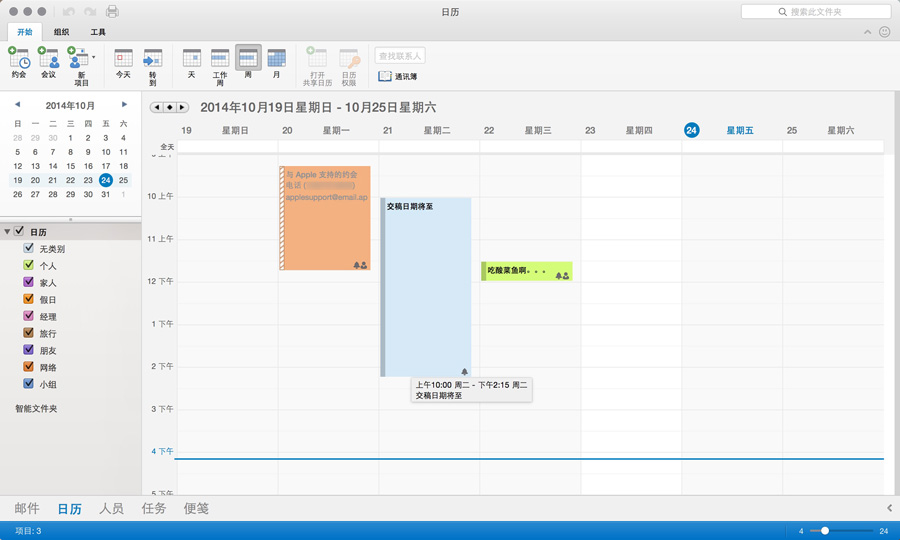The image size is (900, 540).
Task: Print the calendar with printer icon
Action: (112, 11)
